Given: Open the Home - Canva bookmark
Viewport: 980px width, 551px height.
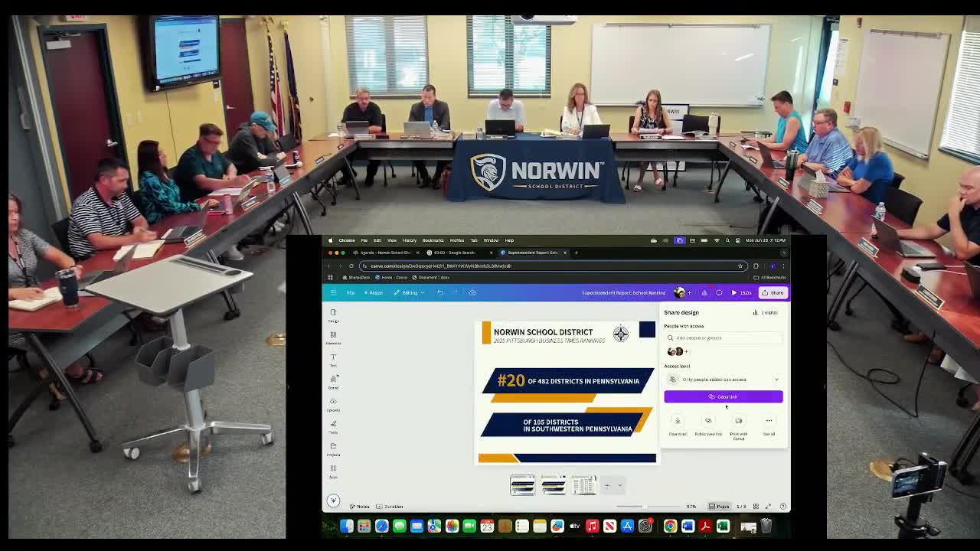Looking at the screenshot, I should pyautogui.click(x=392, y=277).
